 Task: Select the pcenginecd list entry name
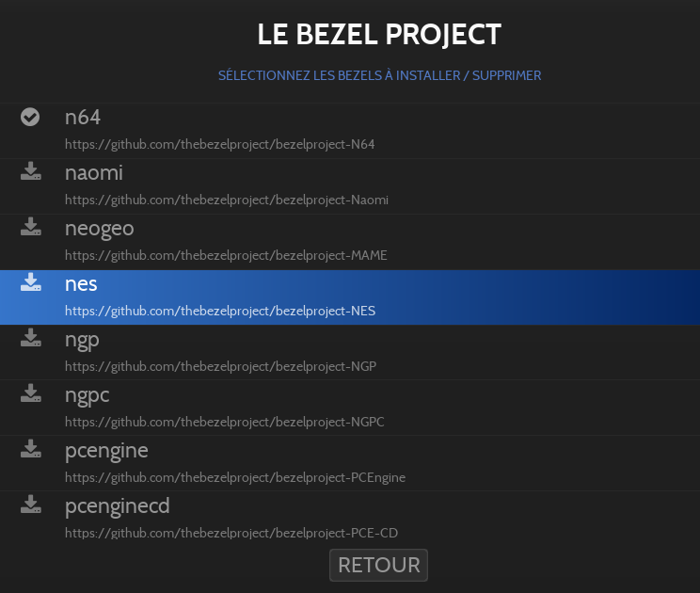(x=118, y=506)
